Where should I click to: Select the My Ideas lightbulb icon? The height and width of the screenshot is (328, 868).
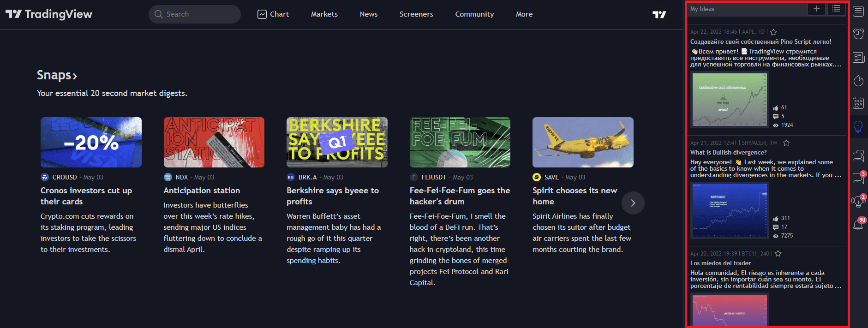pos(858,126)
